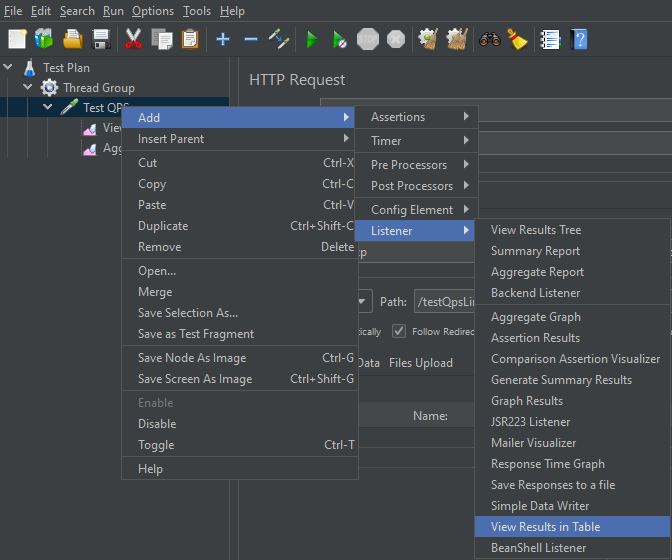Screen dimensions: 672x560
Task: Click the Help question mark icon
Action: pos(579,39)
